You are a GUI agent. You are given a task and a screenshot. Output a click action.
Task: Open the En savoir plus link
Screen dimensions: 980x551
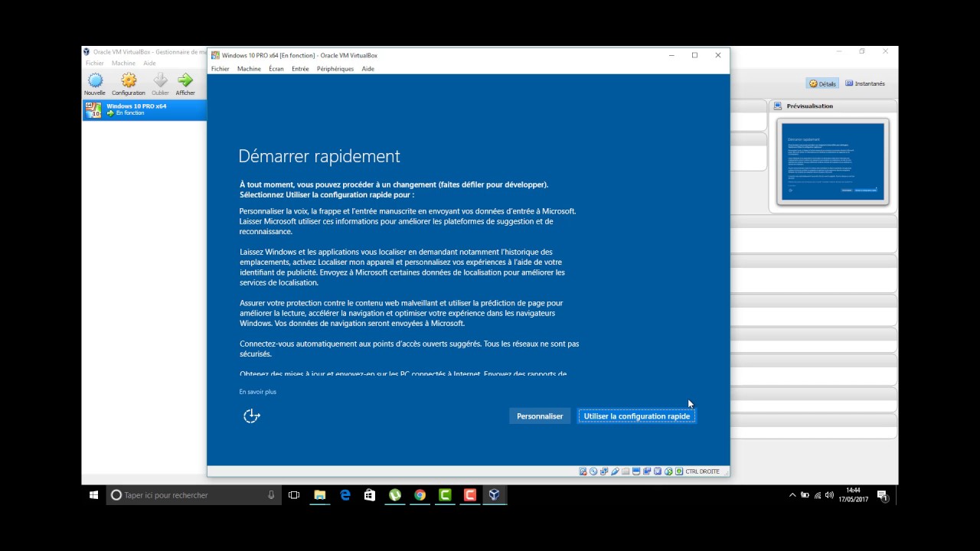pyautogui.click(x=258, y=392)
